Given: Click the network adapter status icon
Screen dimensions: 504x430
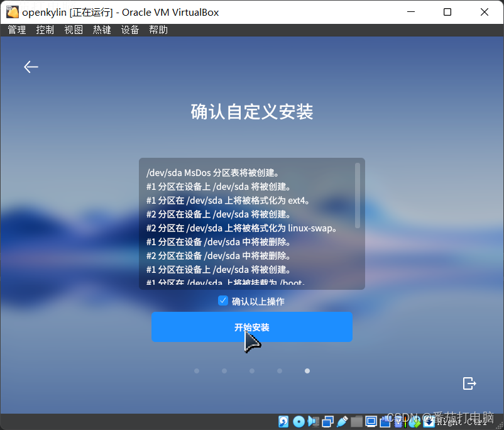Looking at the screenshot, I should pos(327,422).
